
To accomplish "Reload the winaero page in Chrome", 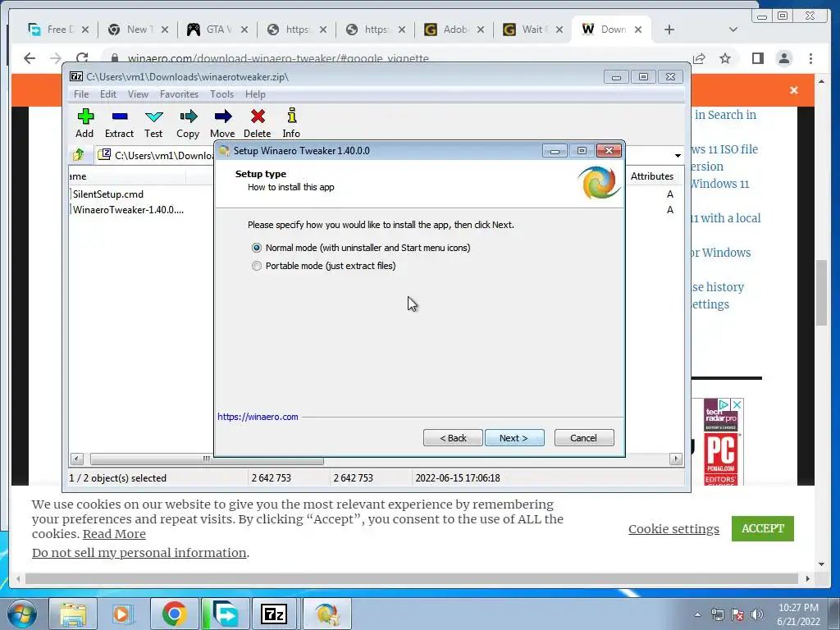I will pos(82,58).
